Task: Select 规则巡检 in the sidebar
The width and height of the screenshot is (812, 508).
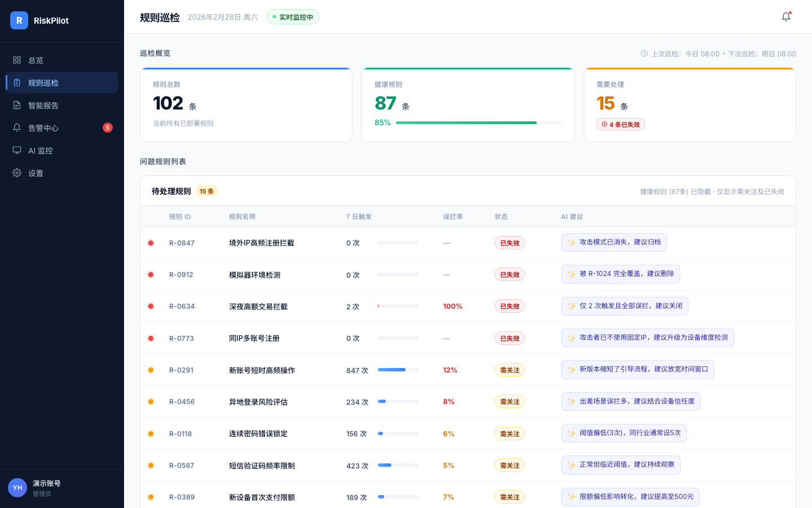Action: (x=43, y=82)
